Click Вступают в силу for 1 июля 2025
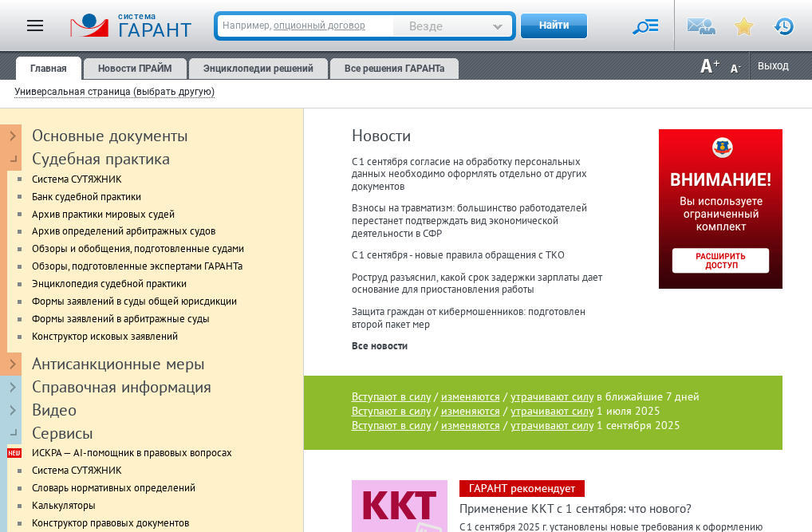This screenshot has height=532, width=812. (x=391, y=412)
